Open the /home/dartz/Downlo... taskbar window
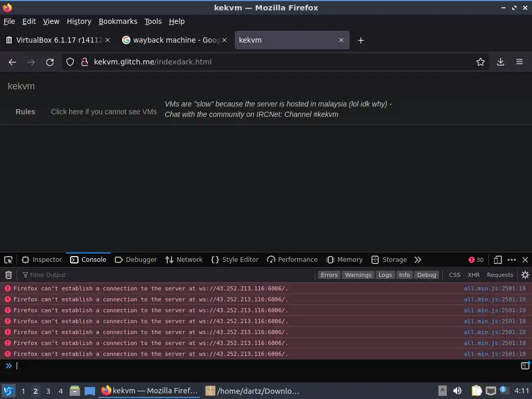This screenshot has width=532, height=399. (x=253, y=391)
